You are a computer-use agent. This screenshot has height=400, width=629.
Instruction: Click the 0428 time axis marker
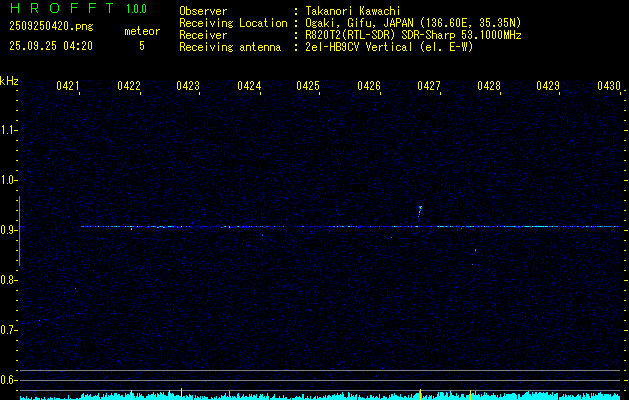coord(489,85)
